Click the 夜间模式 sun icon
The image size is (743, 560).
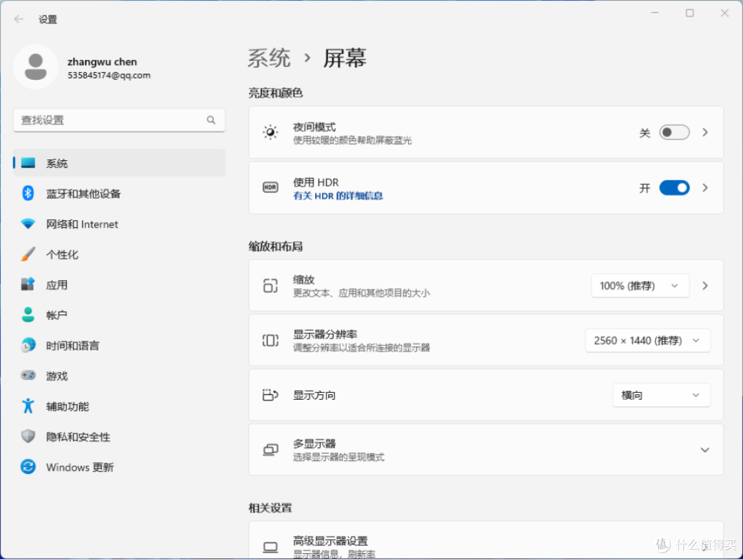point(270,132)
